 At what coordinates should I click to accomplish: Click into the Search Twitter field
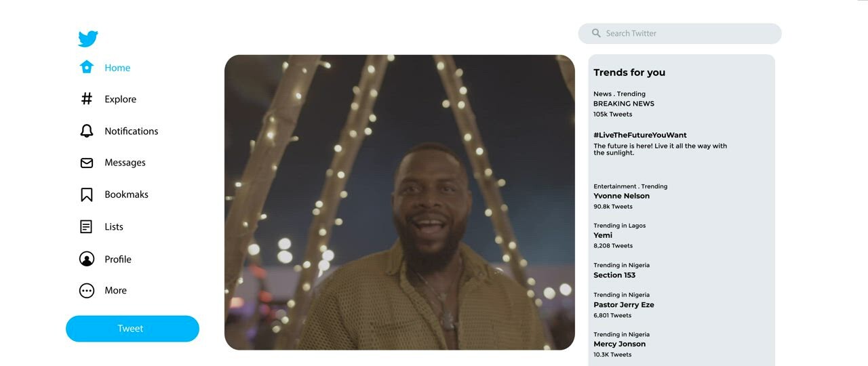point(685,33)
